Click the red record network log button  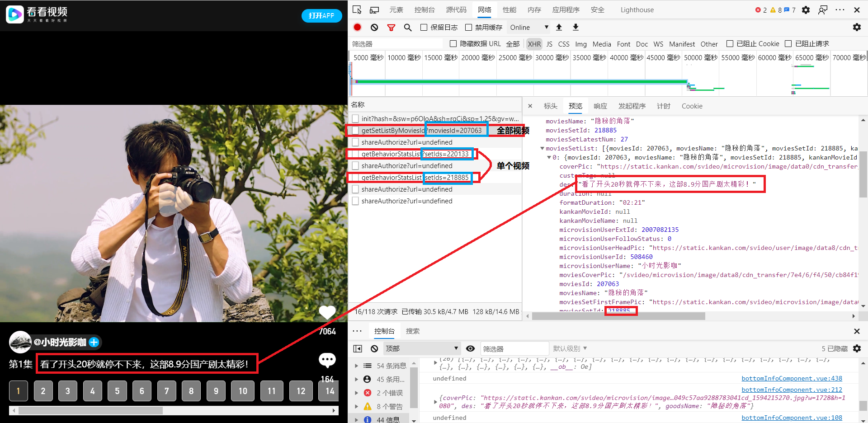coord(357,27)
